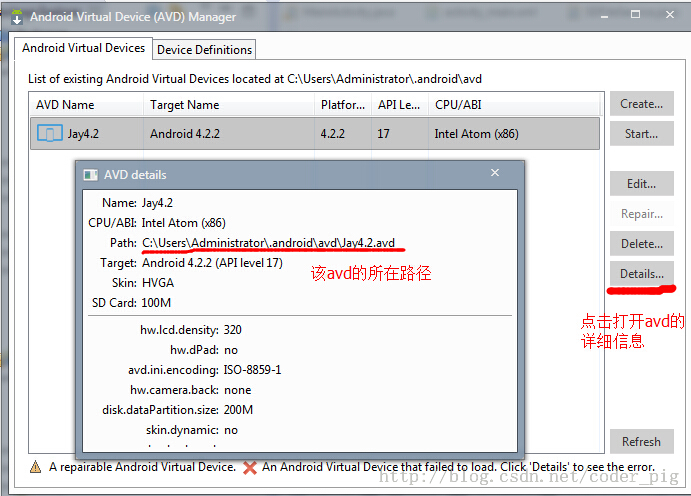Open the Edit... button for the AVD
The width and height of the screenshot is (691, 496).
pos(641,184)
